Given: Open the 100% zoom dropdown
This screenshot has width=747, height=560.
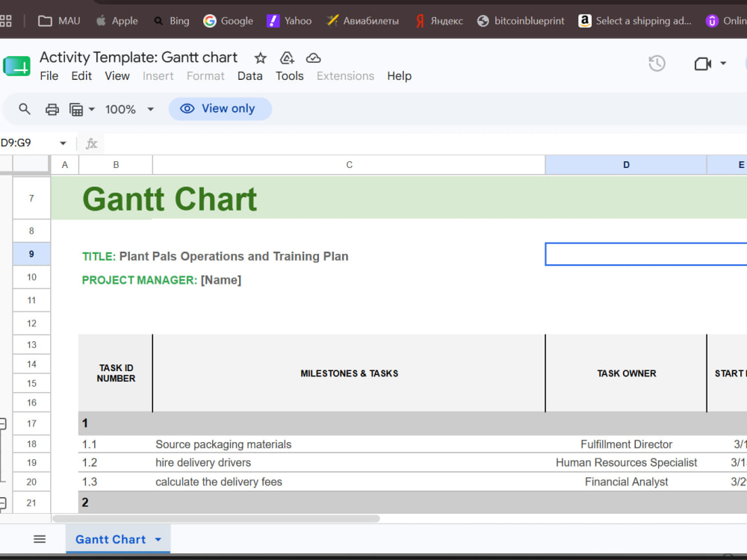Looking at the screenshot, I should click(129, 110).
